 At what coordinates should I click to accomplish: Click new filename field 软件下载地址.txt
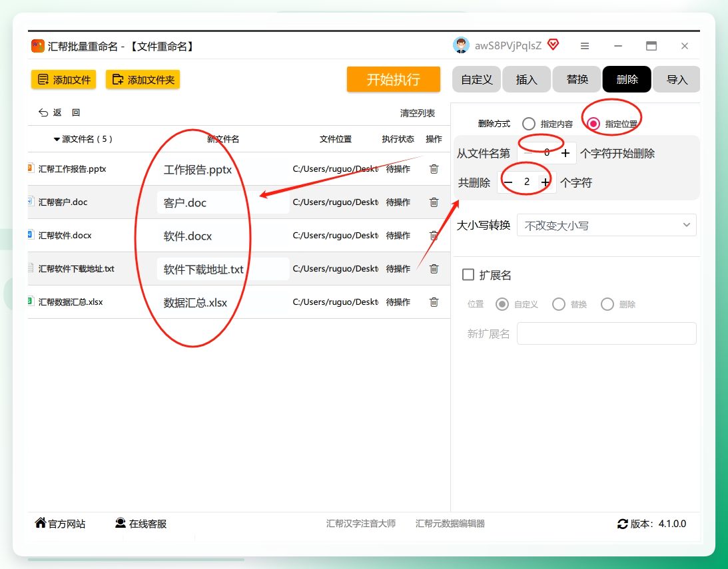[223, 269]
